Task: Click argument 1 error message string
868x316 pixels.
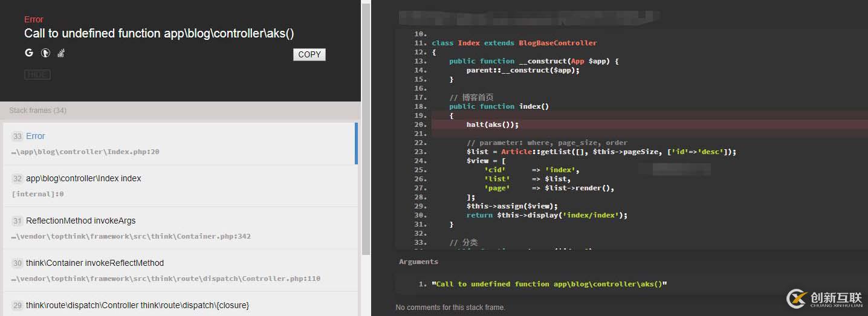Action: [549, 284]
